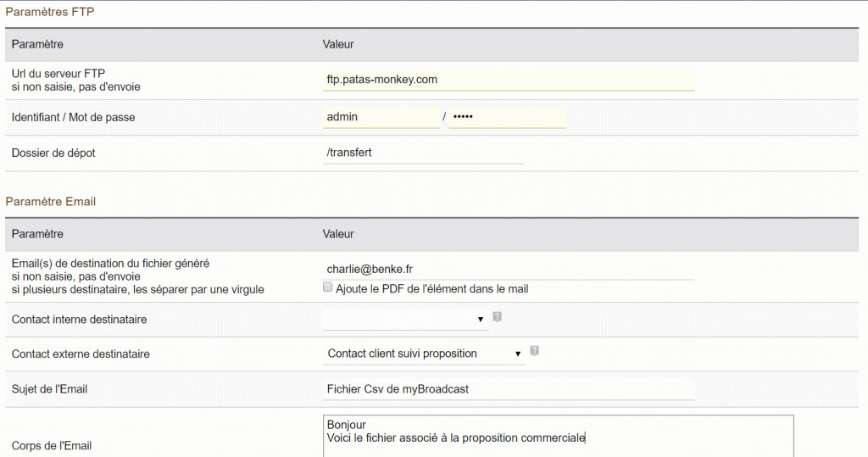Click the destination email field 'charlie@benke.fr'
This screenshot has height=457, width=868.
click(508, 269)
